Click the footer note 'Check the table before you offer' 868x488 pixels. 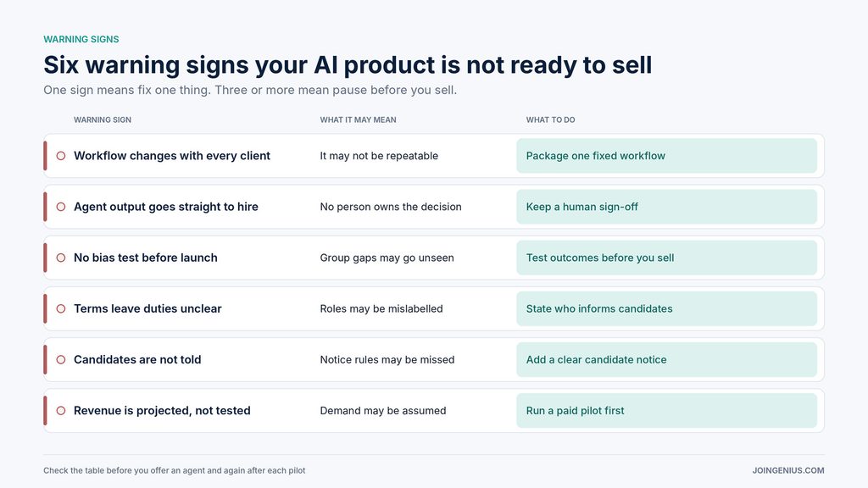click(x=175, y=470)
